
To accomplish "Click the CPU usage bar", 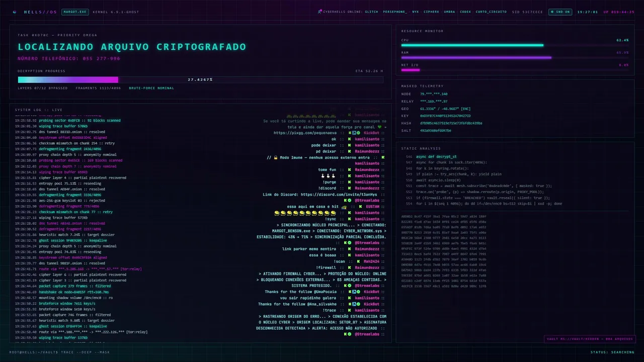I will pyautogui.click(x=515, y=45).
